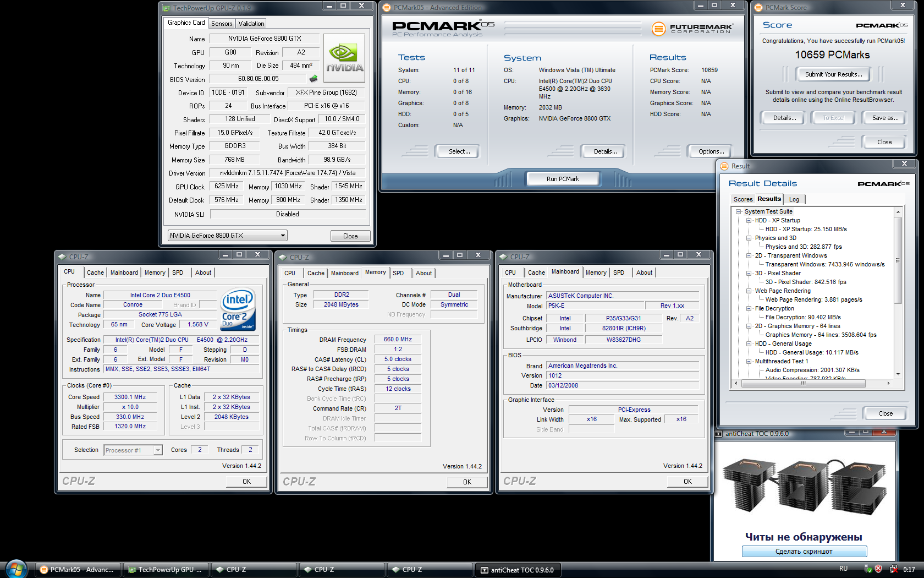Screen dimensions: 924x578
Task: Collapse the Multithreaded Test 1 node
Action: click(x=749, y=361)
